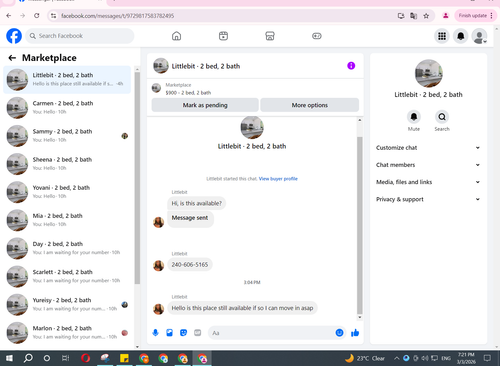Reload the page in the browser

click(37, 16)
